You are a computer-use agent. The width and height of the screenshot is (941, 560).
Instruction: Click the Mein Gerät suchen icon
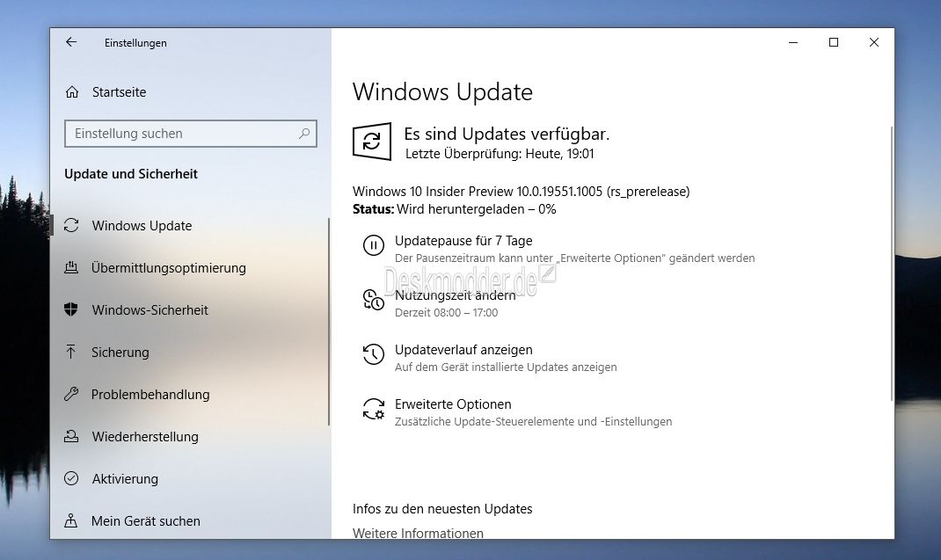pyautogui.click(x=71, y=520)
